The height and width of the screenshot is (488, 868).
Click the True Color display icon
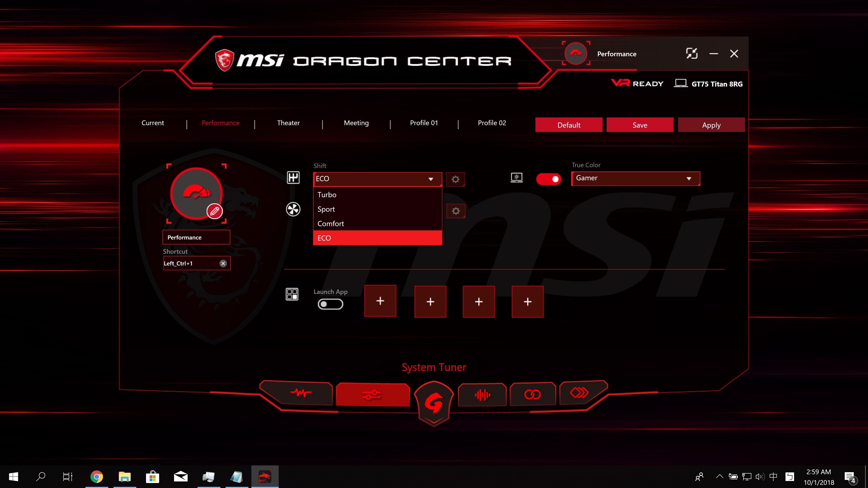coord(517,178)
